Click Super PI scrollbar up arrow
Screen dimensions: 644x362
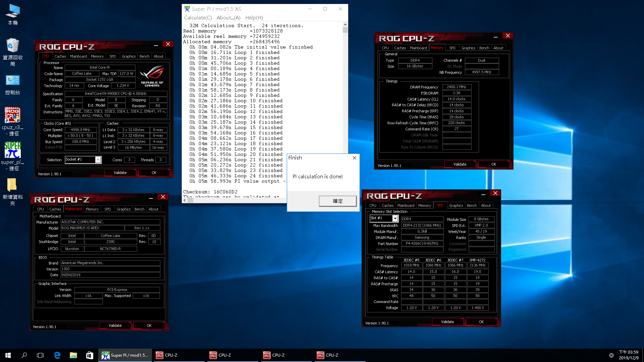345,24
